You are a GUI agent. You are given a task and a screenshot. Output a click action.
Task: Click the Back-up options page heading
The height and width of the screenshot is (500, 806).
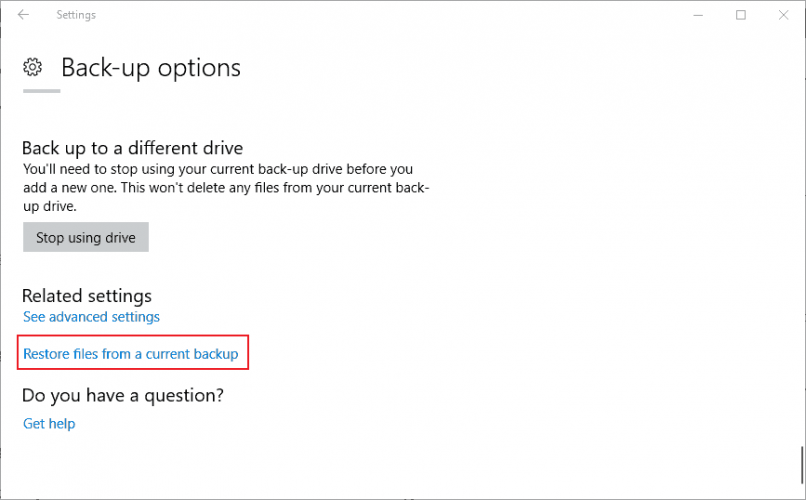pyautogui.click(x=151, y=68)
